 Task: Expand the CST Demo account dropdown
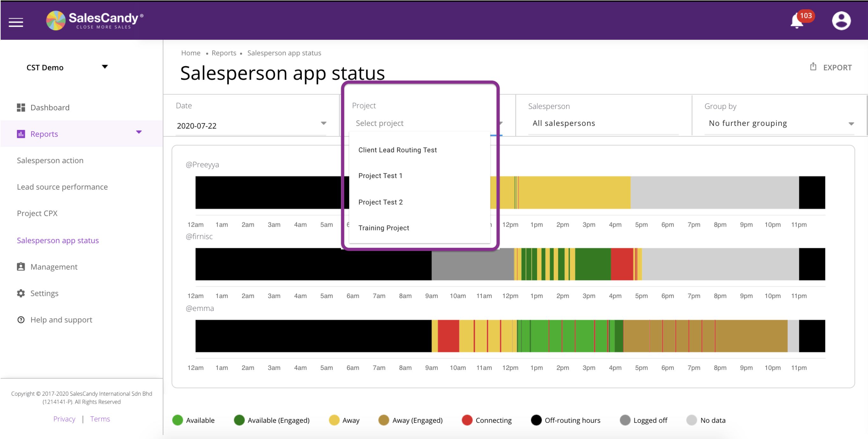[105, 67]
